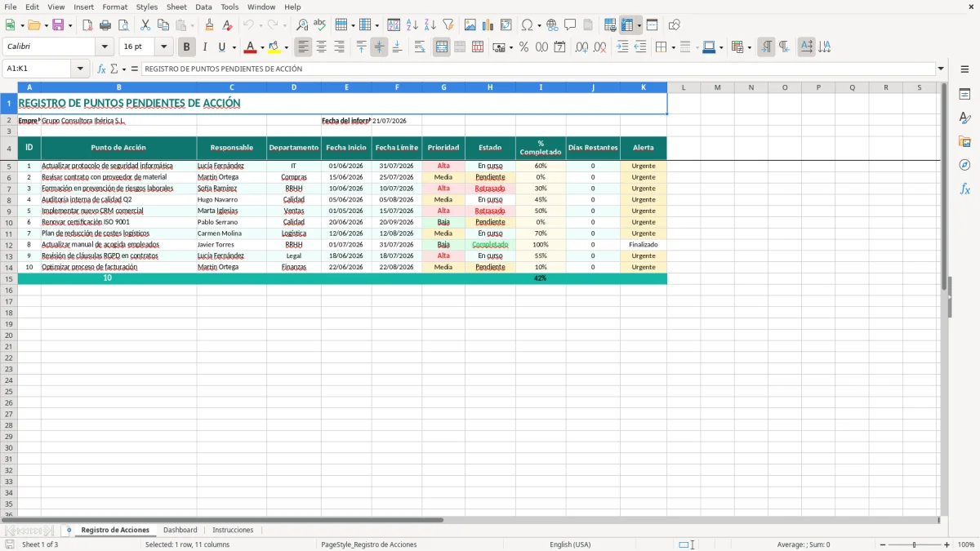The height and width of the screenshot is (551, 980).
Task: Toggle Bold formatting
Action: click(187, 47)
